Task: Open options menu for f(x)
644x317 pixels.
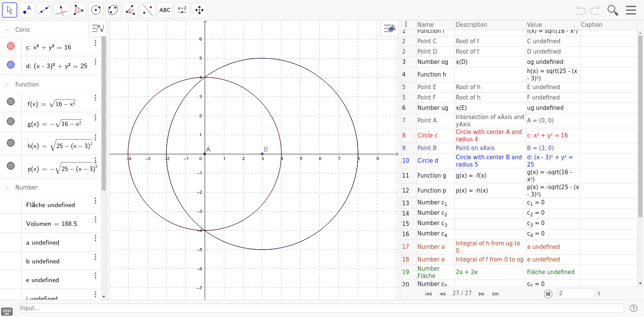Action: (x=95, y=98)
